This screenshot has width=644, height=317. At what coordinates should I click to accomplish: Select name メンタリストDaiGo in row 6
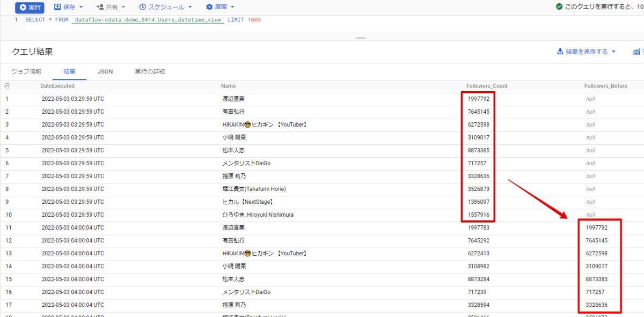tap(246, 163)
